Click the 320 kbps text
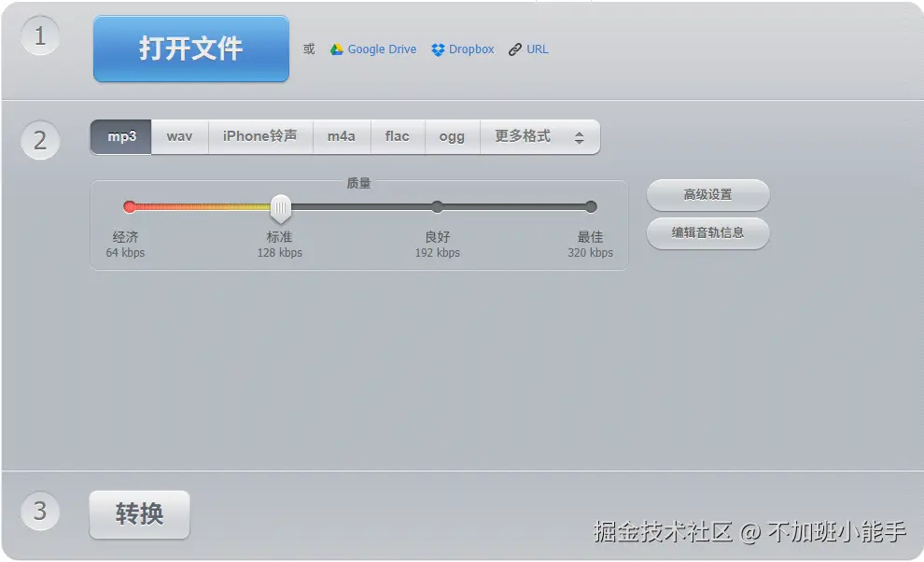Screen dimensions: 924x562 [591, 252]
